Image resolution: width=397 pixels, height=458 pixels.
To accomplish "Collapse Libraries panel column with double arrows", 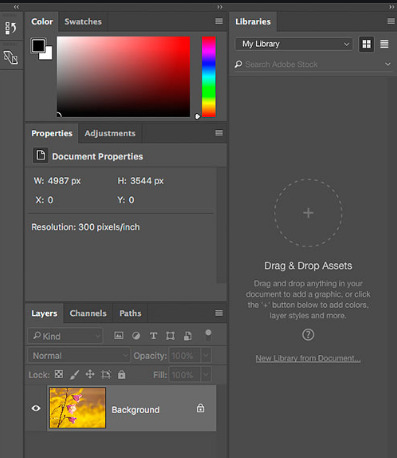I will (391, 7).
